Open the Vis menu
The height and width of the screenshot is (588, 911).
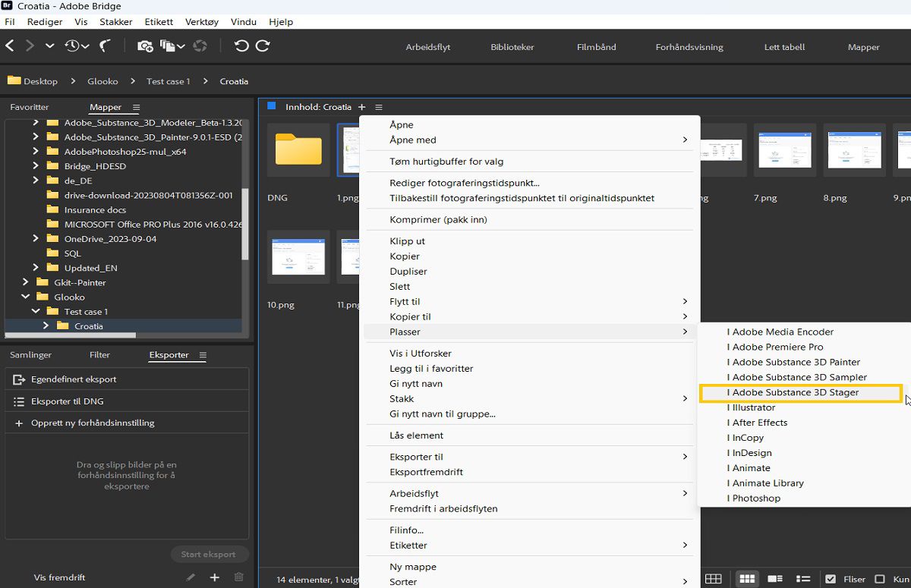click(x=81, y=22)
